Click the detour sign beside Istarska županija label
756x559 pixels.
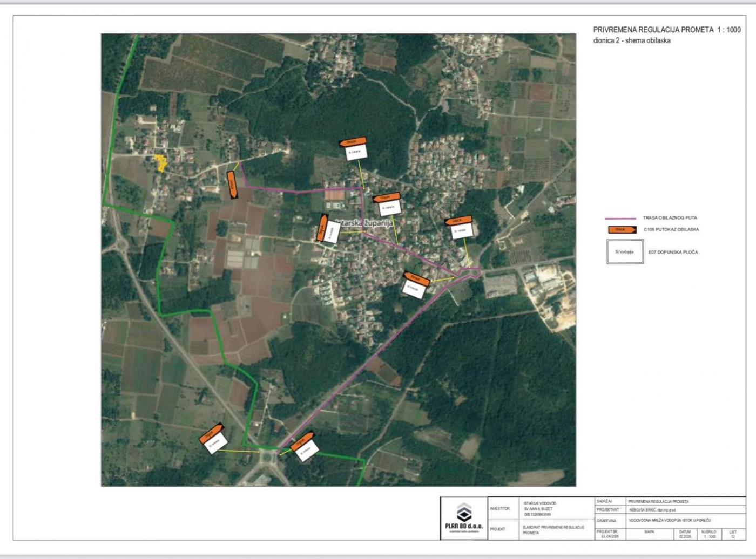click(323, 228)
